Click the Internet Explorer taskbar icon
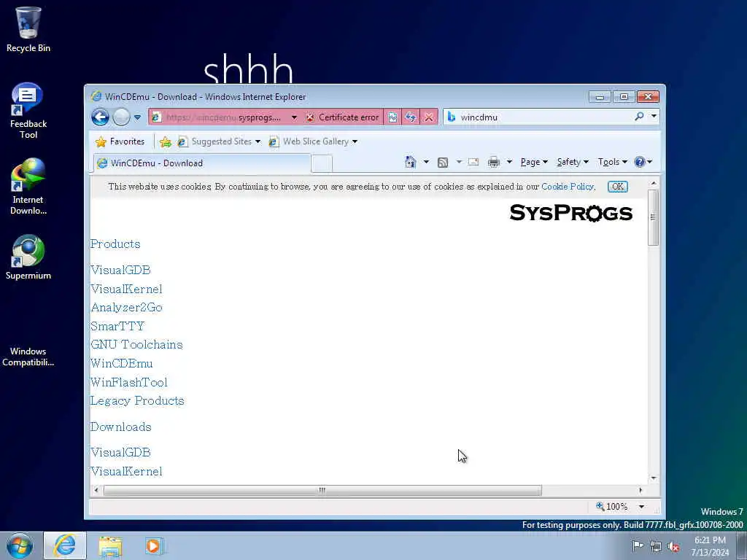 click(x=65, y=545)
